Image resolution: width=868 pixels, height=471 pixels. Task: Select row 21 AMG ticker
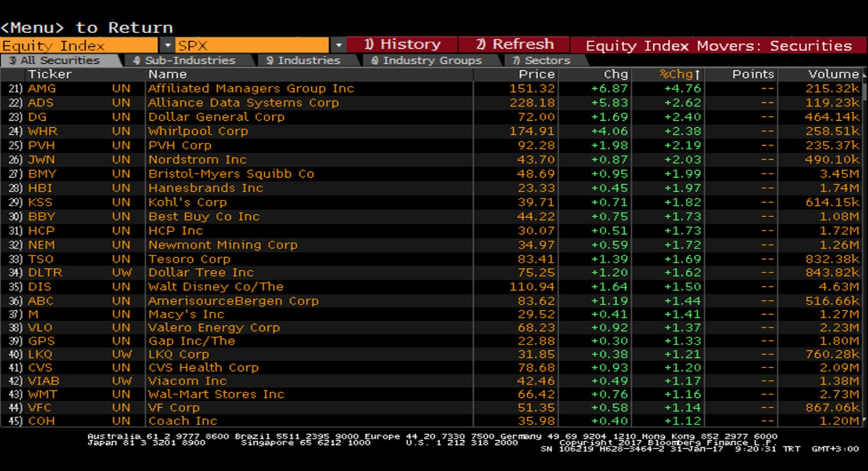tap(42, 88)
